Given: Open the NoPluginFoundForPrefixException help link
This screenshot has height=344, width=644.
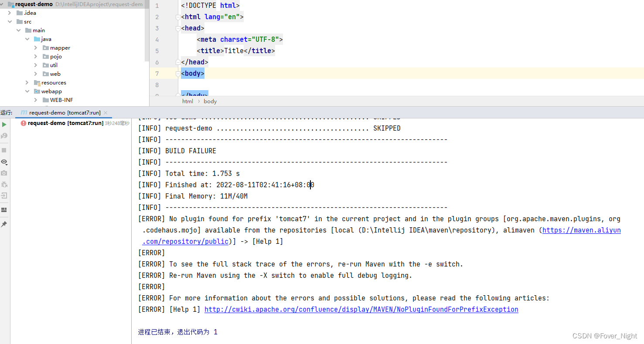Looking at the screenshot, I should (361, 309).
